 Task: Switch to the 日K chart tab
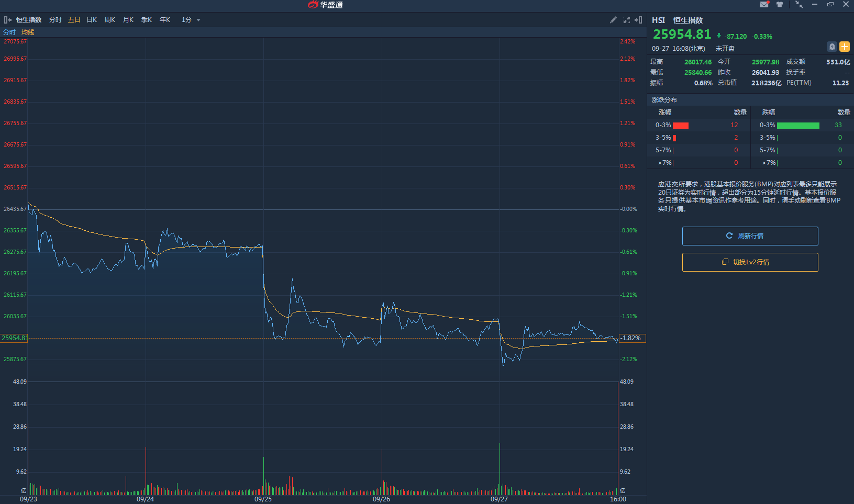pyautogui.click(x=92, y=20)
